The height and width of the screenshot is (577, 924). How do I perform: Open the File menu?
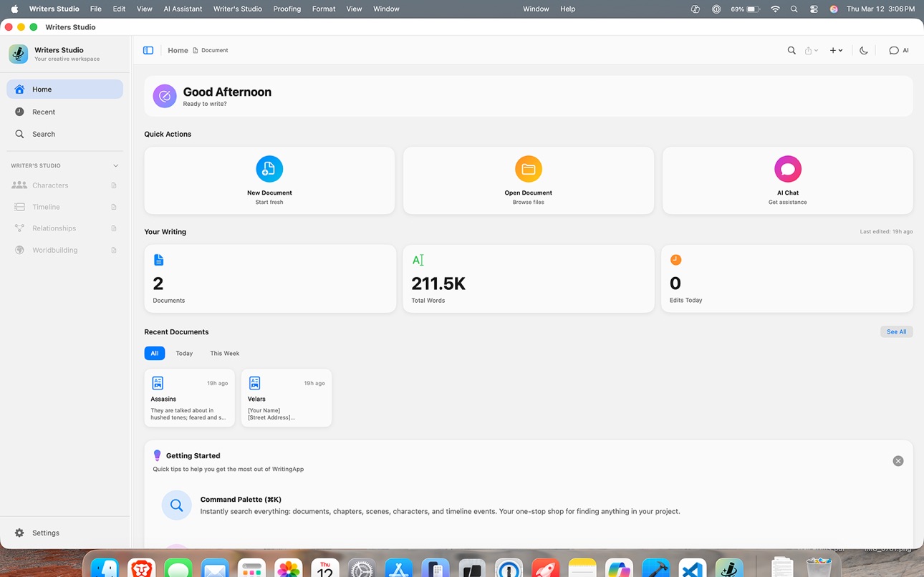(x=95, y=9)
